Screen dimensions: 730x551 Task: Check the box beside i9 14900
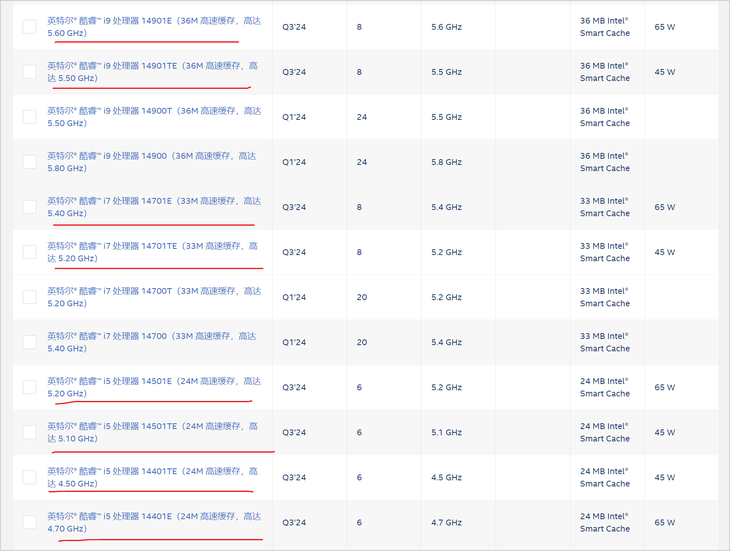pyautogui.click(x=30, y=162)
